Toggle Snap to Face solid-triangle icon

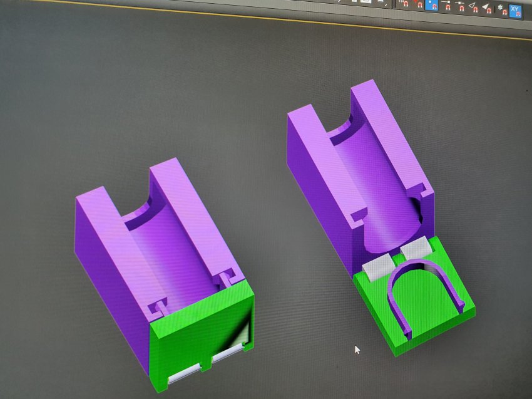click(487, 9)
